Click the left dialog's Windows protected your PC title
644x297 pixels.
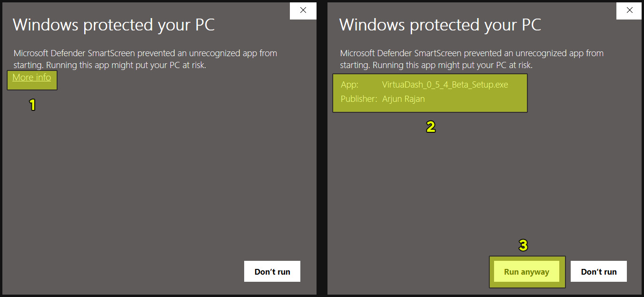tap(114, 25)
